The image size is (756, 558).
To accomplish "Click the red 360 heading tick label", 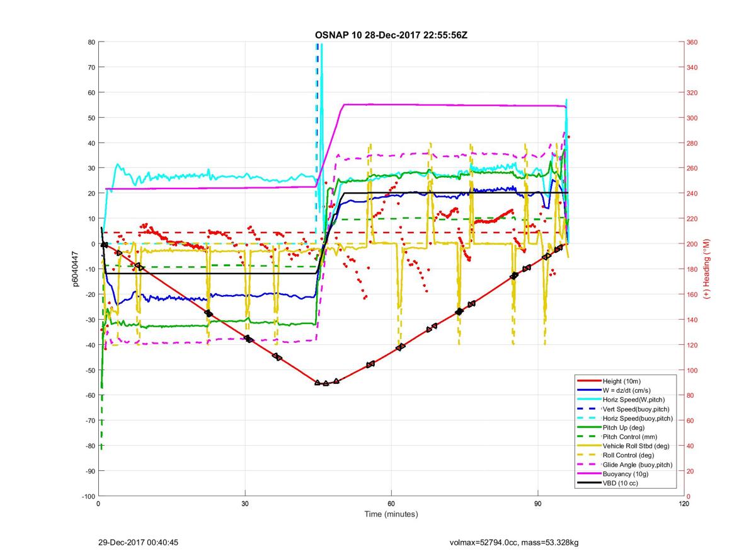I will (692, 42).
